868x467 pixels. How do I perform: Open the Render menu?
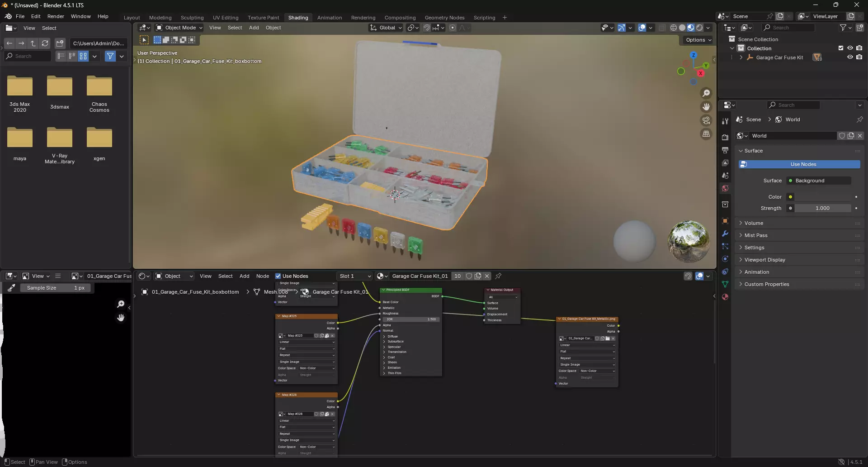coord(56,16)
